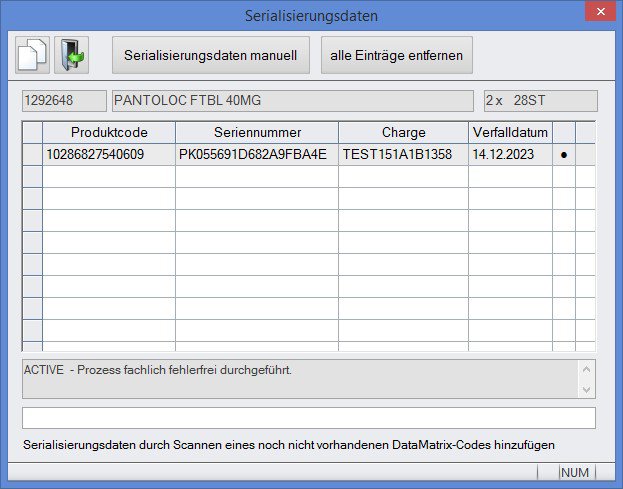The height and width of the screenshot is (489, 623).
Task: Click the black status dot in first row
Action: [x=563, y=155]
